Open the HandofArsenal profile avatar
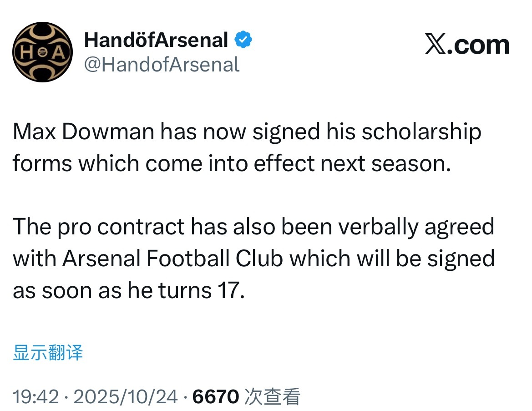 point(42,52)
